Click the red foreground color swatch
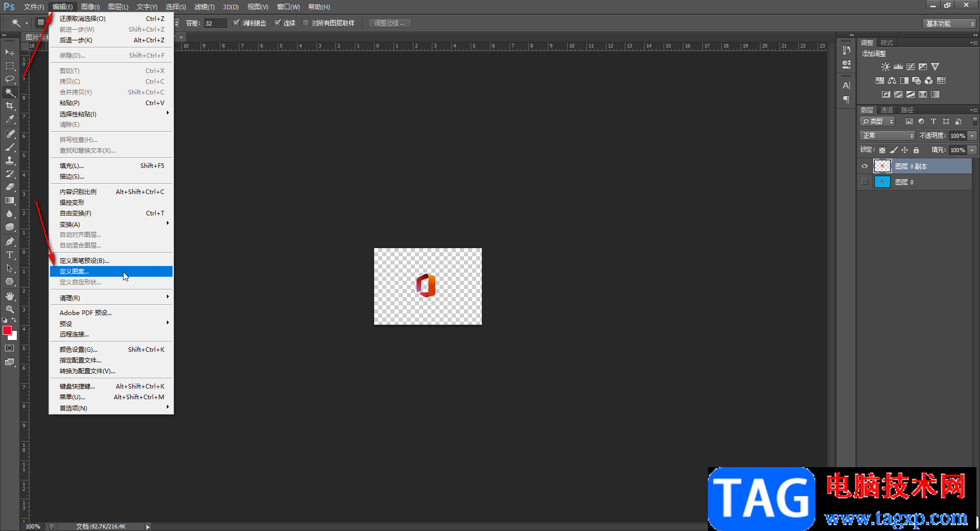 7,330
